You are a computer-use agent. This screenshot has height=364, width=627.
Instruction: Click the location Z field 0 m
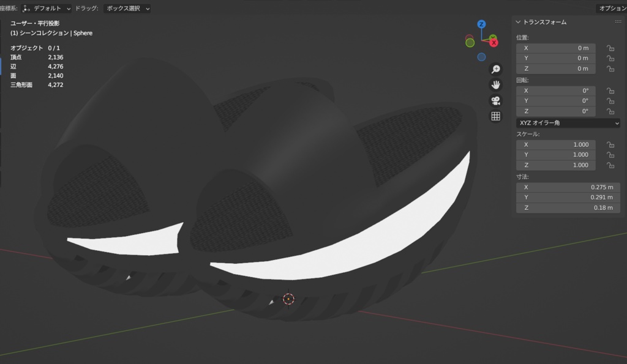click(556, 69)
